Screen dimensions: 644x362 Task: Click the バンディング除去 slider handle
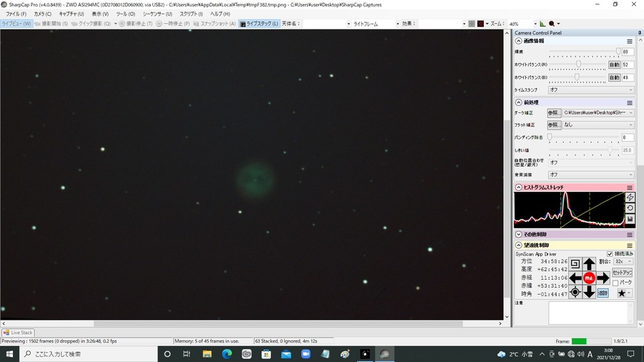(550, 137)
